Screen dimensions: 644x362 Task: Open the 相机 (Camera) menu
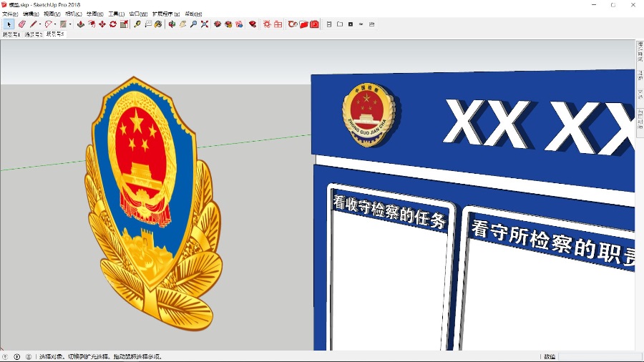pyautogui.click(x=74, y=14)
